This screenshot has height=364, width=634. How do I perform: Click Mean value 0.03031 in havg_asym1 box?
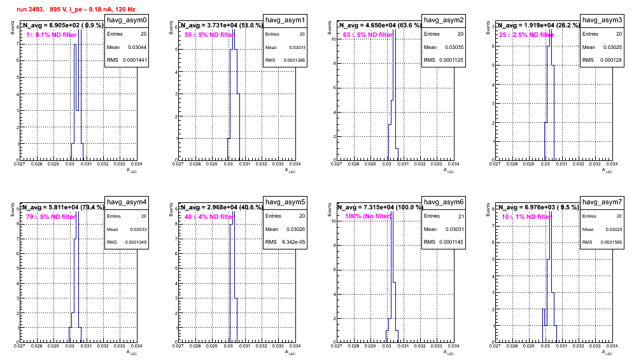(x=297, y=48)
